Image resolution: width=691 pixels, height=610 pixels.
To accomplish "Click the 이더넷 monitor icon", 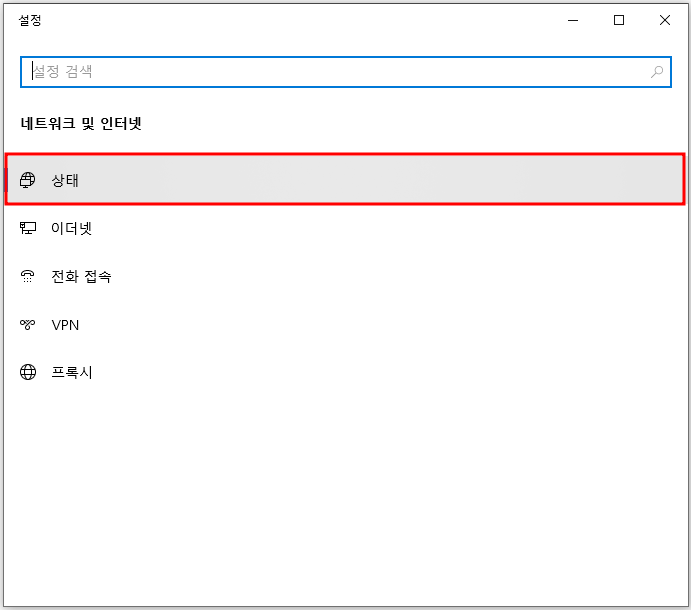I will coord(28,228).
